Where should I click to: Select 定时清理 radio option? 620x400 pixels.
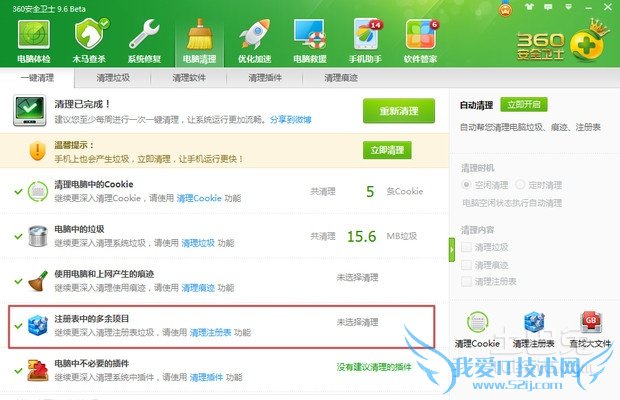[x=520, y=185]
